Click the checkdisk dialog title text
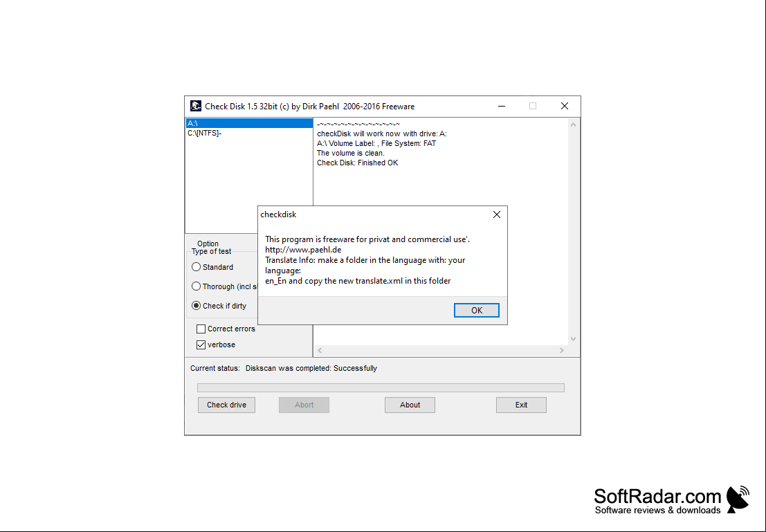This screenshot has width=766, height=532. tap(278, 214)
